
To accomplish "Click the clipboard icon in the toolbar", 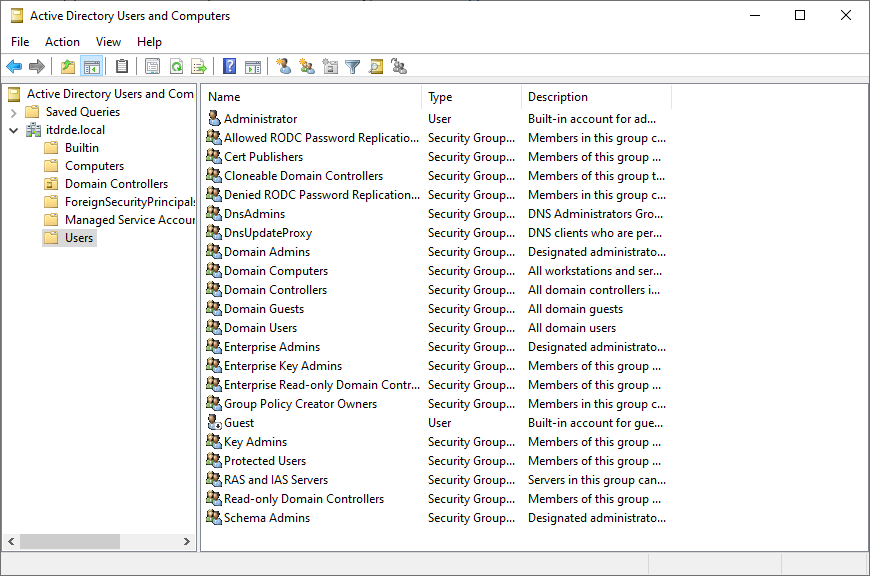I will tap(122, 67).
